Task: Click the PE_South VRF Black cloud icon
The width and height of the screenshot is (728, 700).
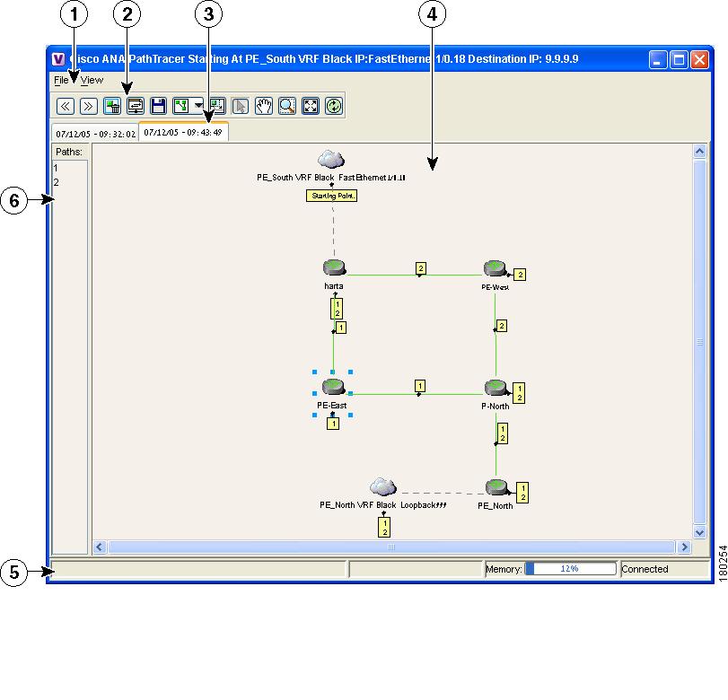Action: point(331,159)
